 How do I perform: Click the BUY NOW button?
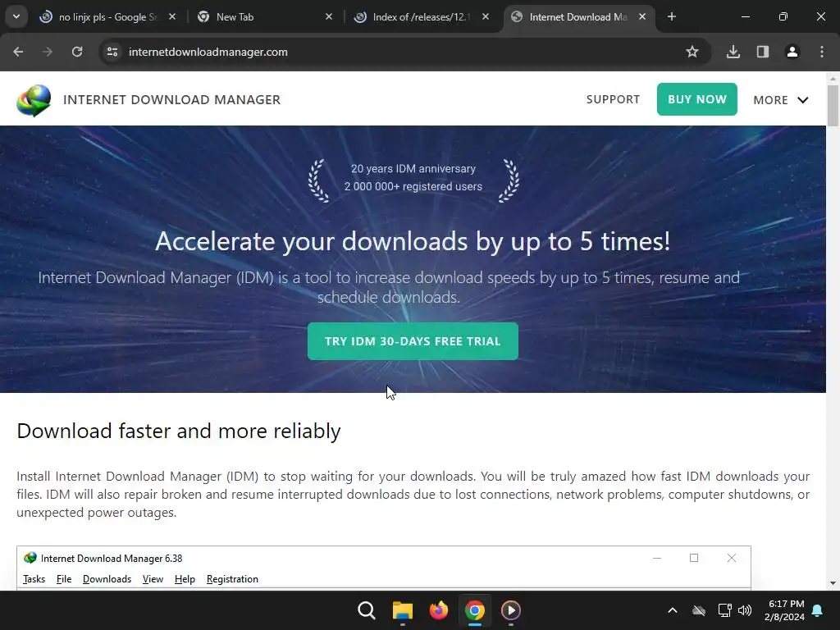coord(697,99)
